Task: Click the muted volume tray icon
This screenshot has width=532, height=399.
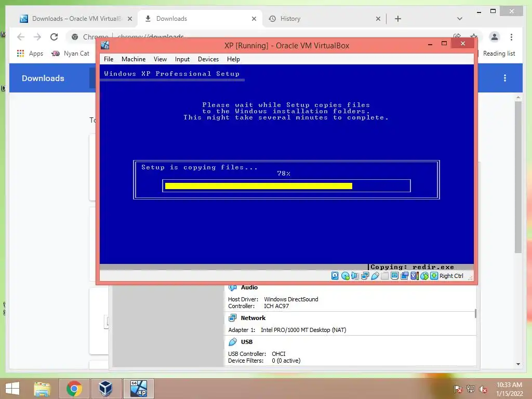Action: coord(483,389)
